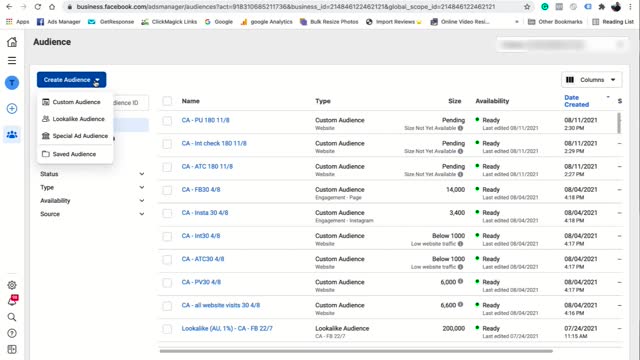640x360 pixels.
Task: Bookmark page with the star icon
Action: pos(527,7)
